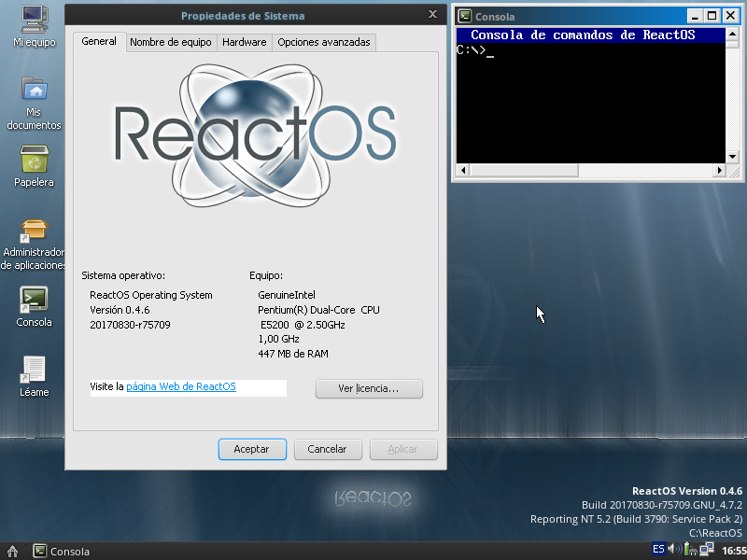Switch to the General tab
Viewport: 747px width, 560px height.
99,41
